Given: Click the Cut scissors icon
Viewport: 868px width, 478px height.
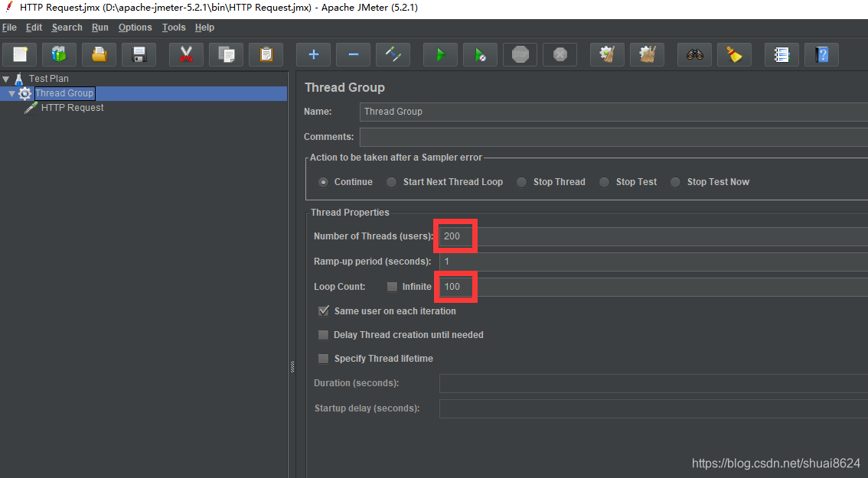Looking at the screenshot, I should pyautogui.click(x=186, y=55).
